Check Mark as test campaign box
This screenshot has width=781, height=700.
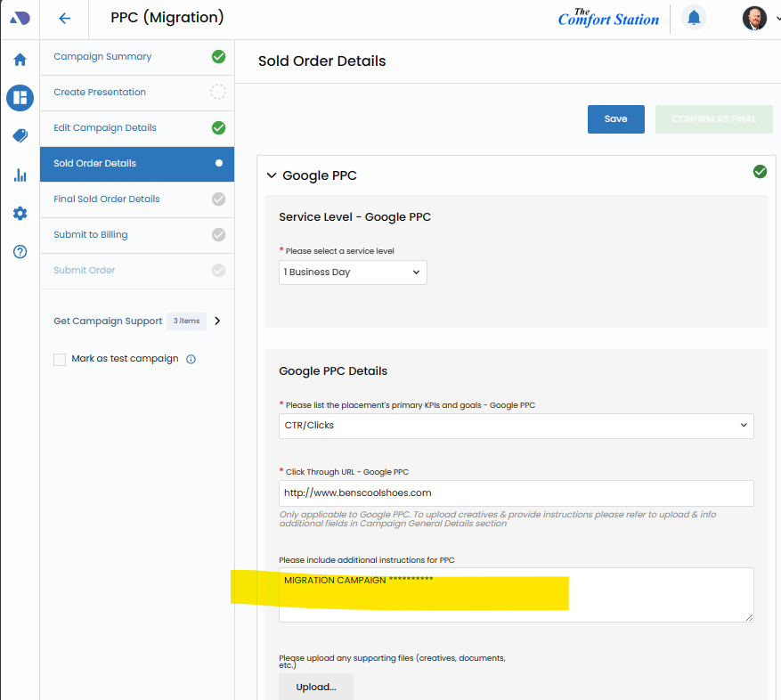pos(60,359)
